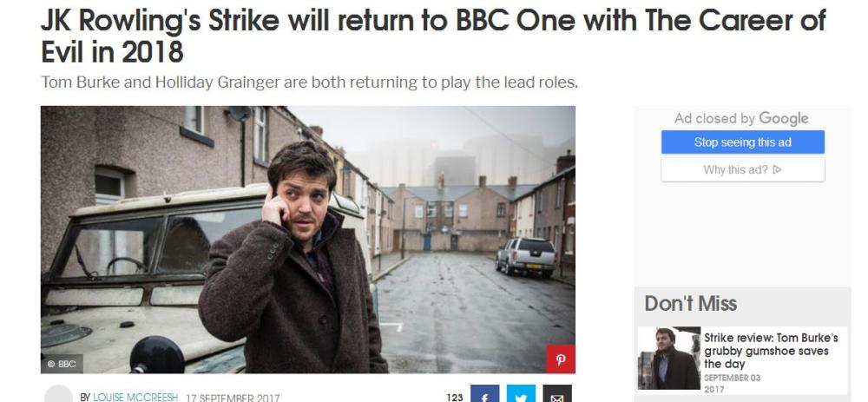Click the Stop seeing this ad button

pos(742,142)
